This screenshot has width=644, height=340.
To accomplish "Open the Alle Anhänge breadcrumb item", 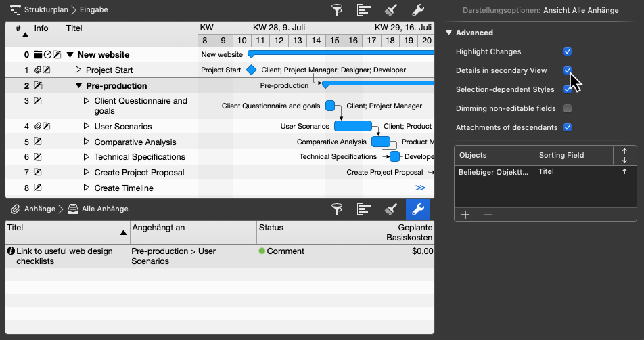I will [x=105, y=209].
